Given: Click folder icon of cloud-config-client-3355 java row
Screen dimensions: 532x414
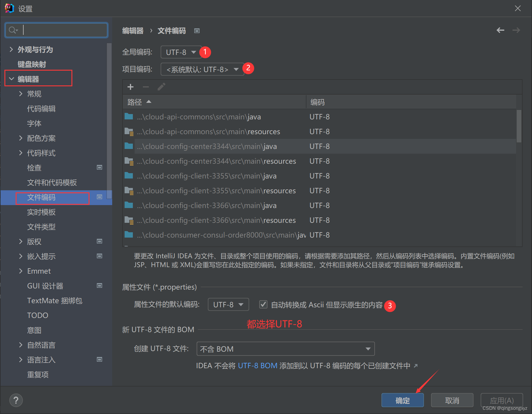Looking at the screenshot, I should [129, 176].
